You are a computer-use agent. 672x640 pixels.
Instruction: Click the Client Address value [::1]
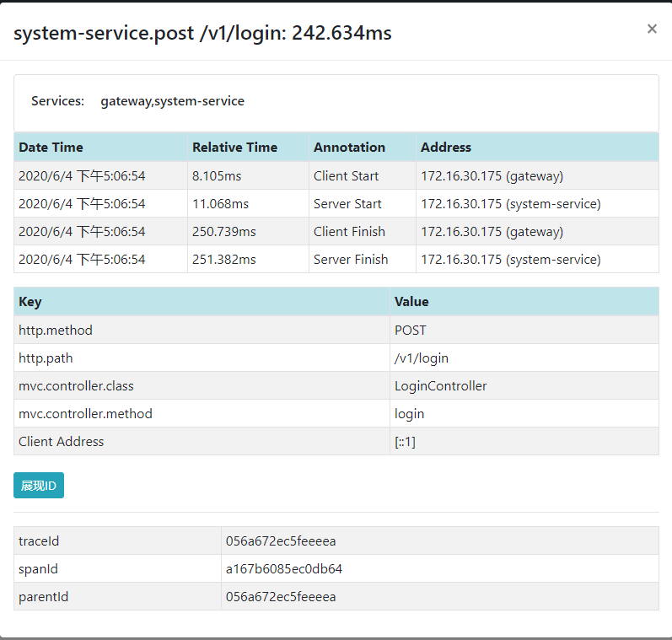(405, 442)
